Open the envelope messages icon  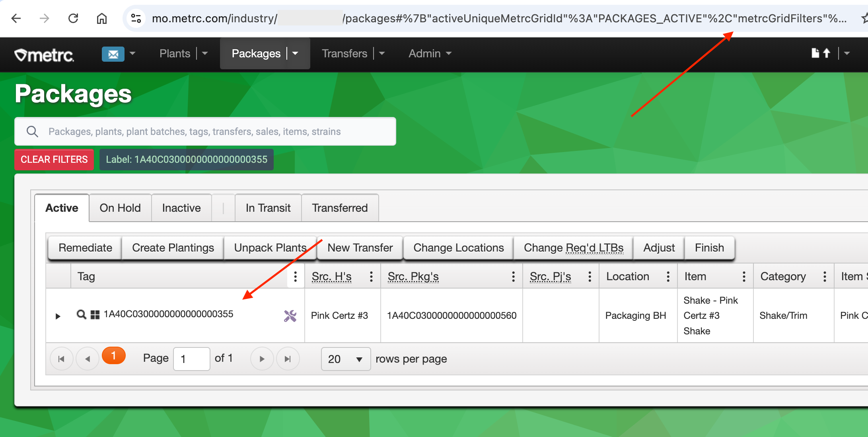113,54
